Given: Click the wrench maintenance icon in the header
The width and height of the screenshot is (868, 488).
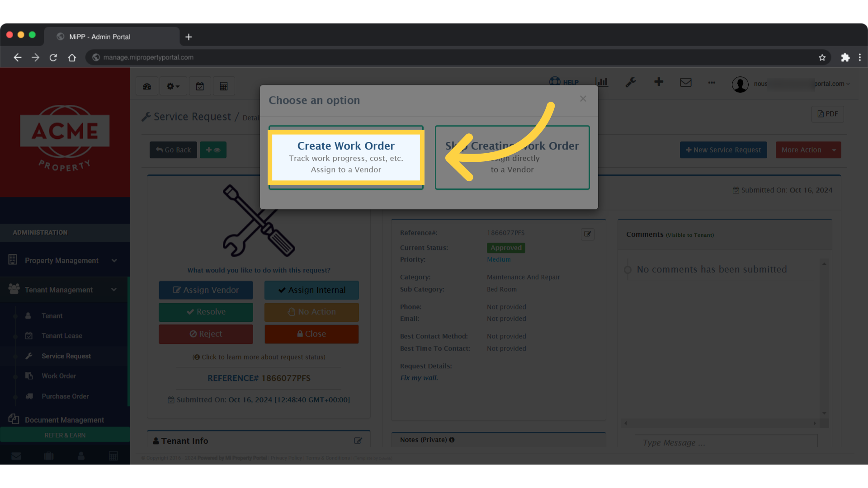Looking at the screenshot, I should [x=631, y=83].
